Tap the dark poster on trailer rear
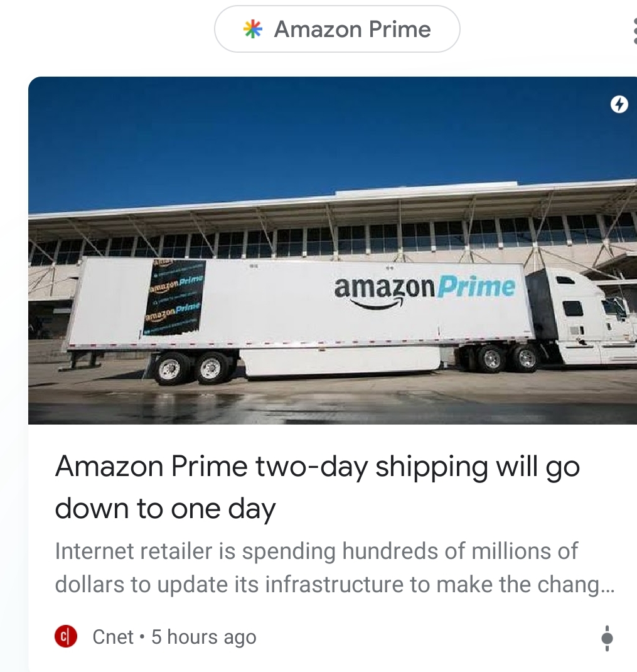 [173, 297]
